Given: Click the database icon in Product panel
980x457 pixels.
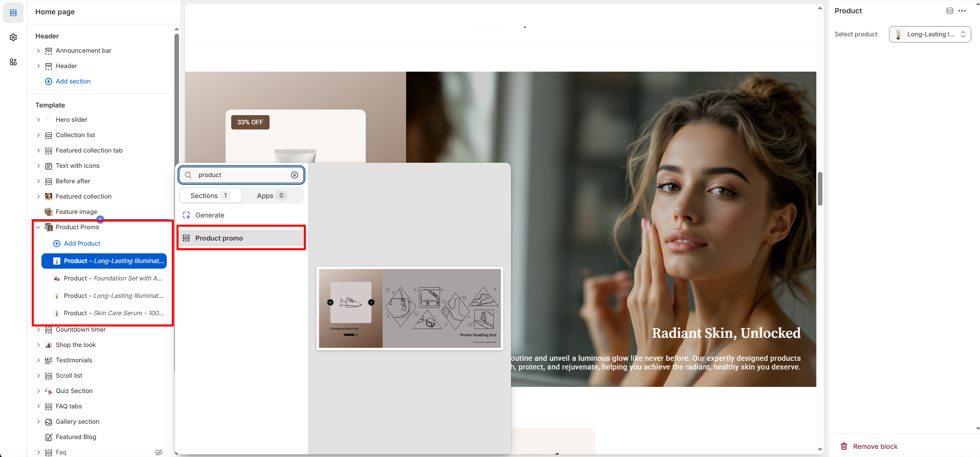Looking at the screenshot, I should [949, 11].
